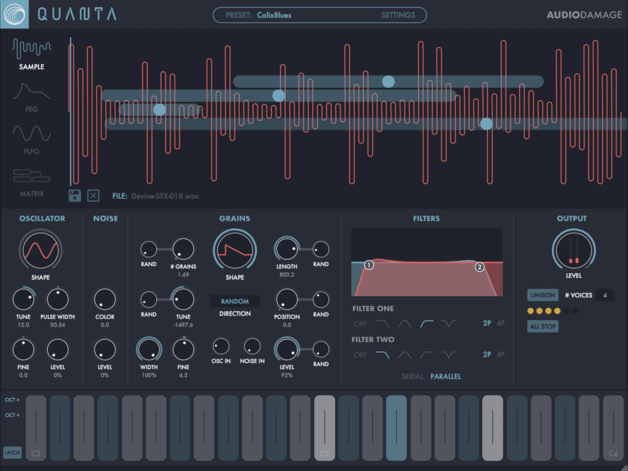Select Filter Two lowpass shape icon
The image size is (628, 471).
[382, 354]
